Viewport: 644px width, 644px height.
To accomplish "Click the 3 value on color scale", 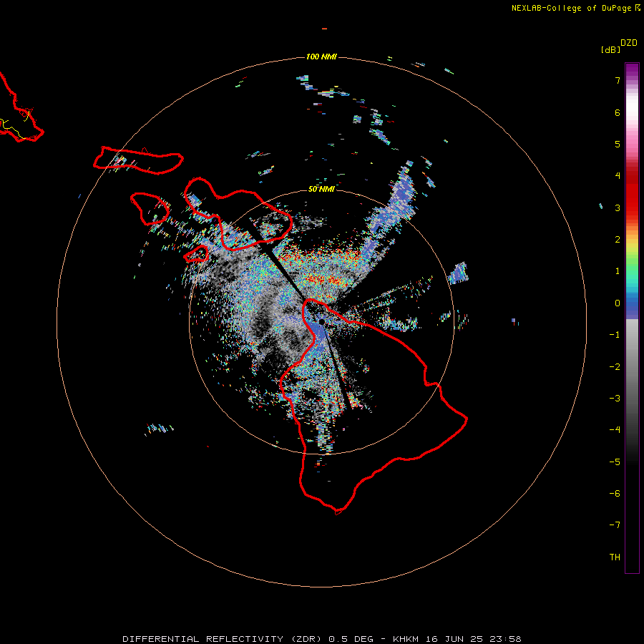I will [618, 208].
